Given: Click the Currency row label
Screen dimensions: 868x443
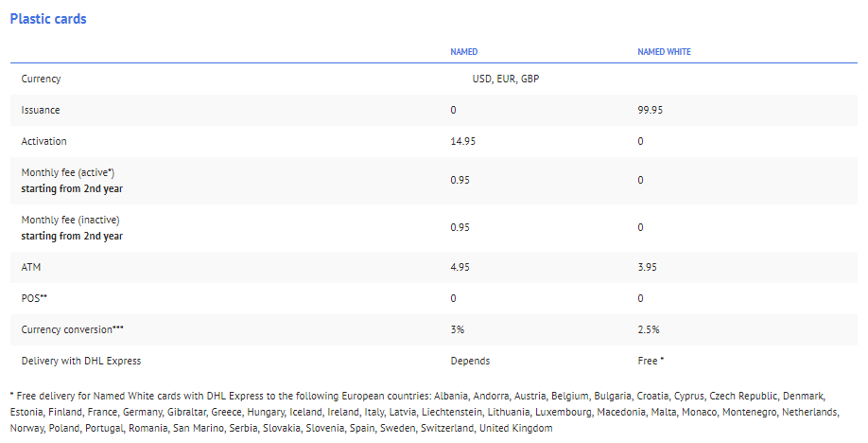Looking at the screenshot, I should [x=41, y=79].
